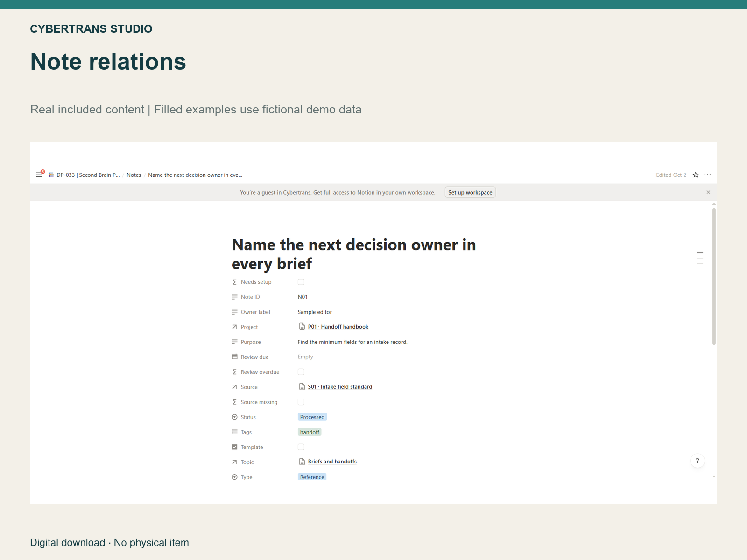Screen dimensions: 747x560
Task: Open the Briefs and handoffs topic page
Action: click(332, 462)
